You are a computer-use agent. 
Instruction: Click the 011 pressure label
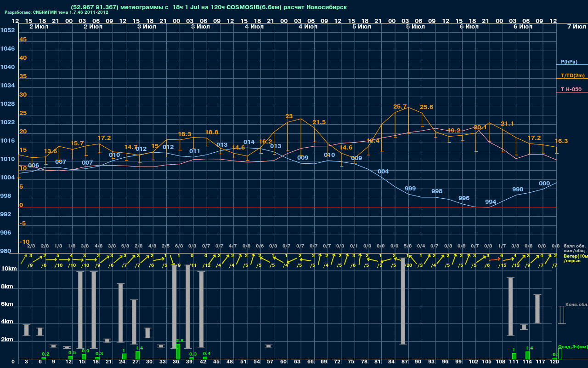[x=195, y=151]
